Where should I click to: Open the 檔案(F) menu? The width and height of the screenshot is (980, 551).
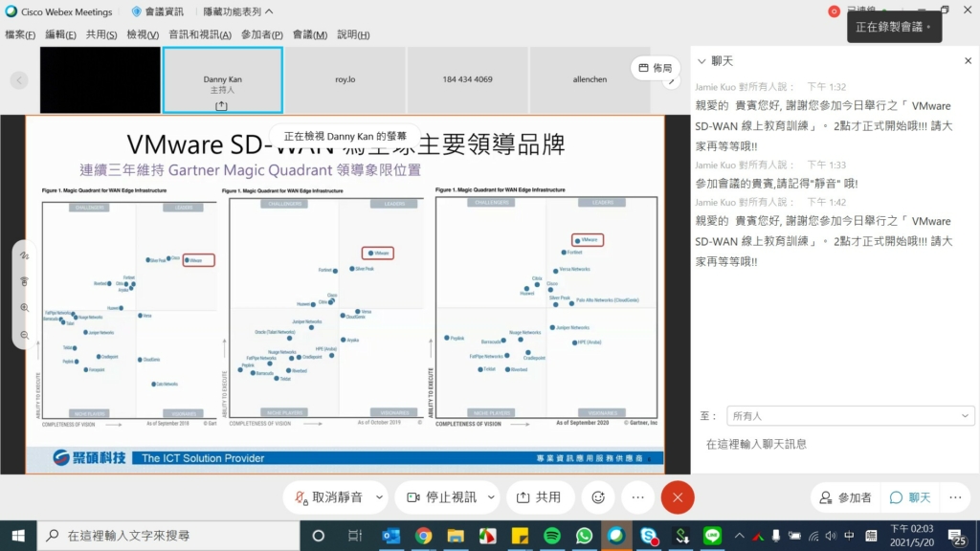tap(20, 34)
